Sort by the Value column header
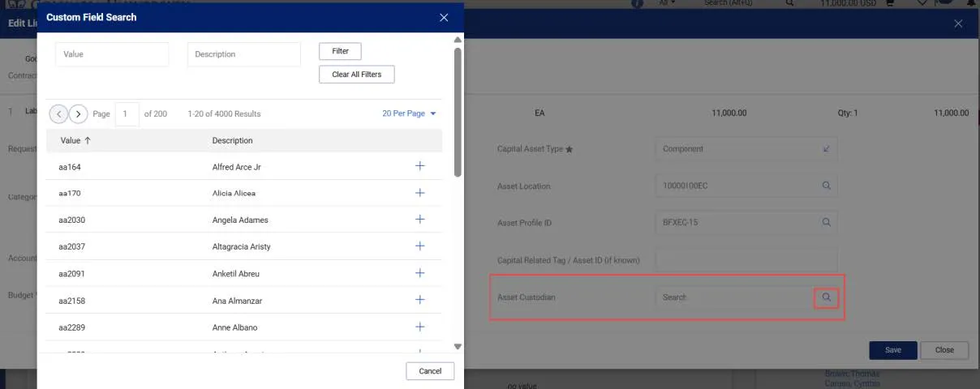 tap(75, 140)
